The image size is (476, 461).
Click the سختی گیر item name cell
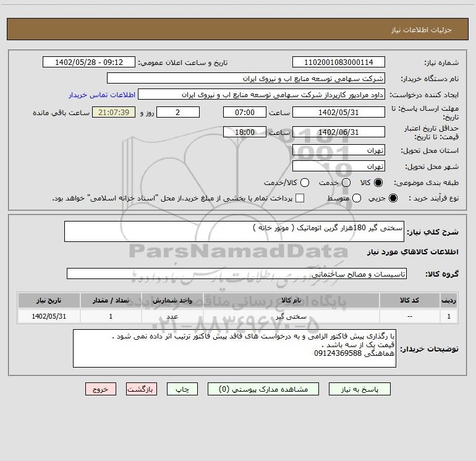pos(291,316)
